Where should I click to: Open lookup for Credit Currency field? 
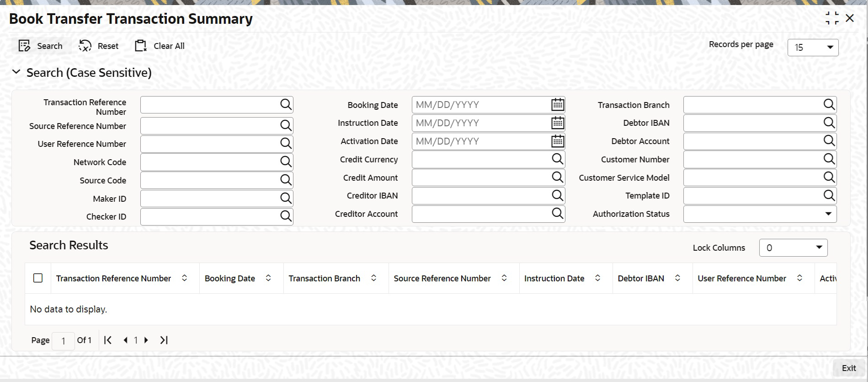click(x=557, y=159)
